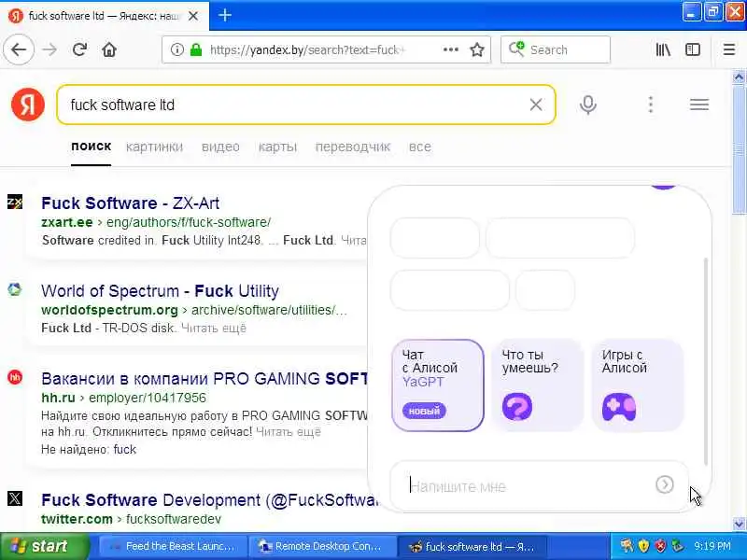Click the purple gamepad icon
The width and height of the screenshot is (747, 560).
618,407
